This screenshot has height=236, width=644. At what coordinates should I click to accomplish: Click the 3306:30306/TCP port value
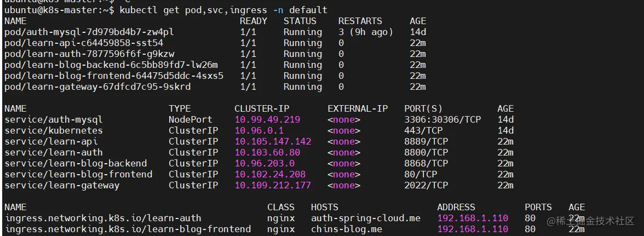[442, 119]
